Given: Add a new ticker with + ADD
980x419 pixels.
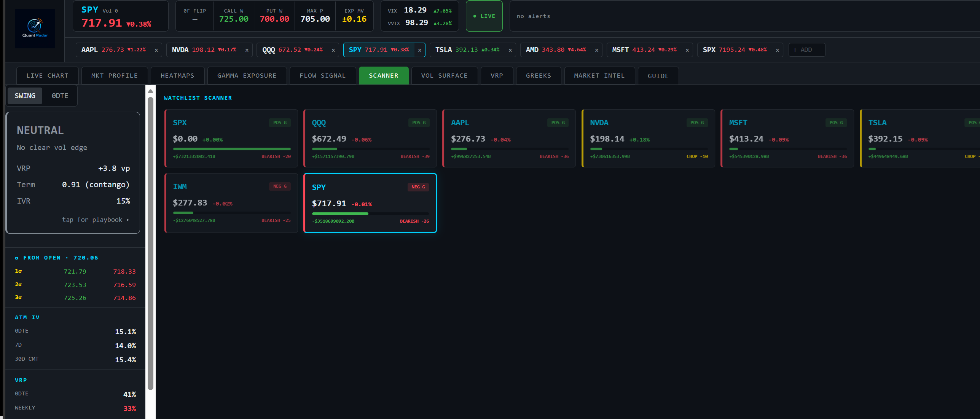Looking at the screenshot, I should (806, 50).
